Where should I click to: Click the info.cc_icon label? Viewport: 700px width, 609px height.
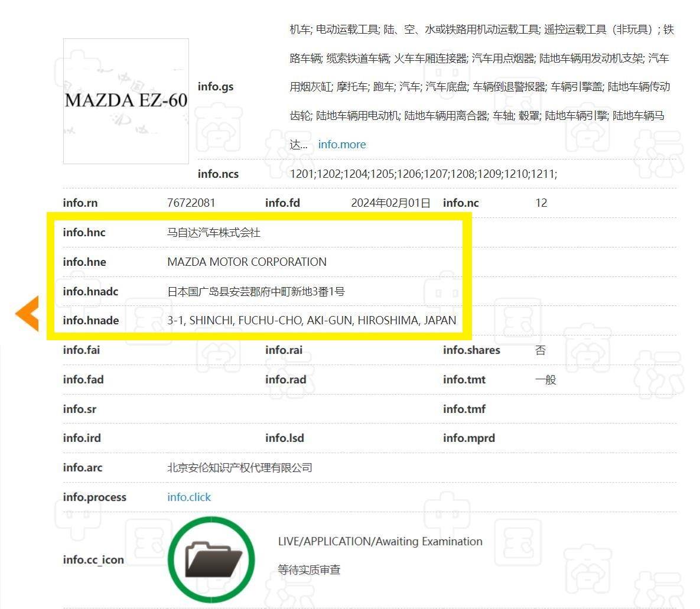tap(93, 559)
